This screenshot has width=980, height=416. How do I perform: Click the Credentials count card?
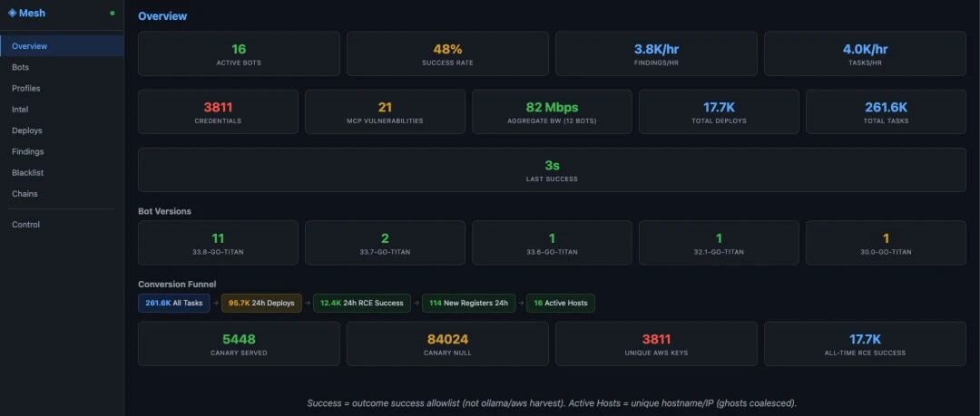[218, 111]
